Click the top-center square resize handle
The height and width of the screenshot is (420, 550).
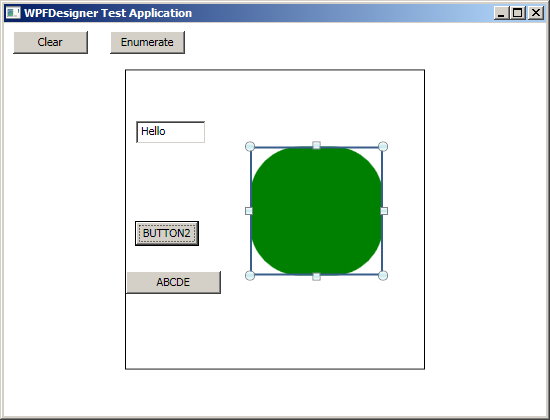tap(316, 145)
